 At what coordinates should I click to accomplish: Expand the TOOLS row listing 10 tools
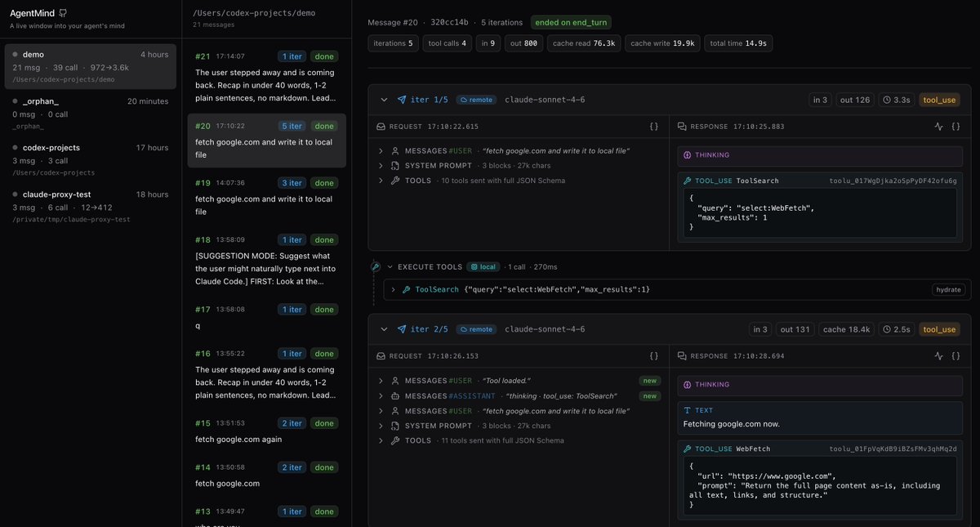pos(381,181)
